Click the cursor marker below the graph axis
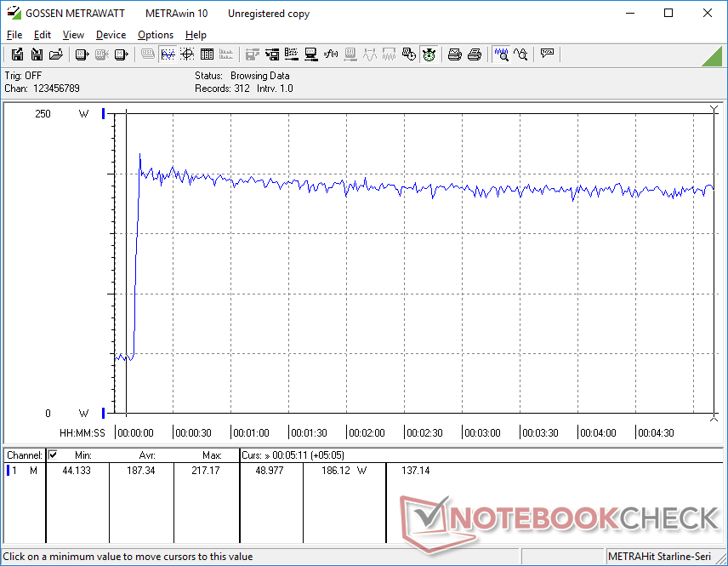 (714, 418)
